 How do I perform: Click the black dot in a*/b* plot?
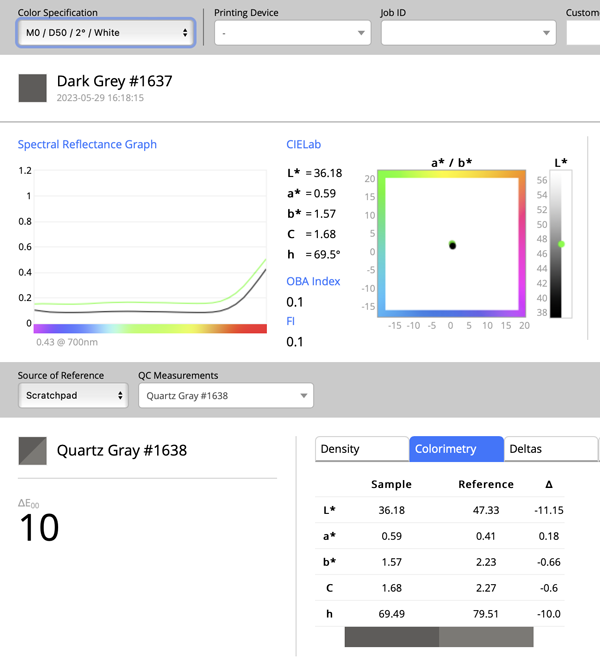pyautogui.click(x=452, y=246)
